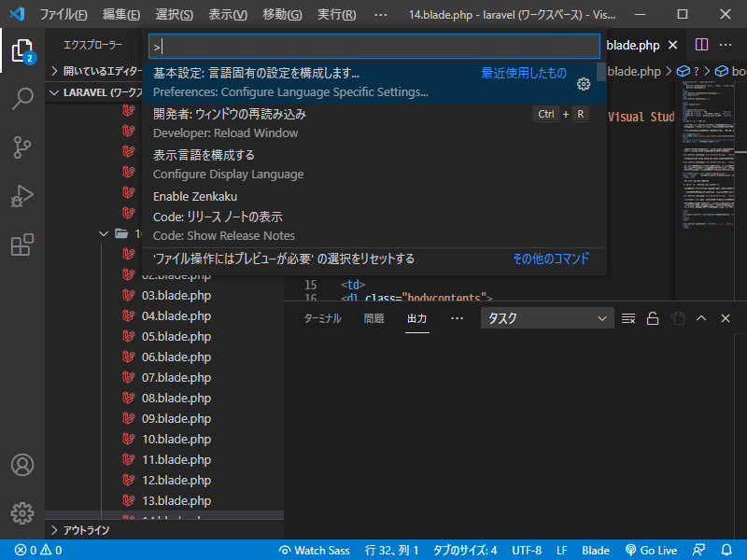Show more panel tabs ellipsis
This screenshot has width=747, height=560.
coord(457,318)
